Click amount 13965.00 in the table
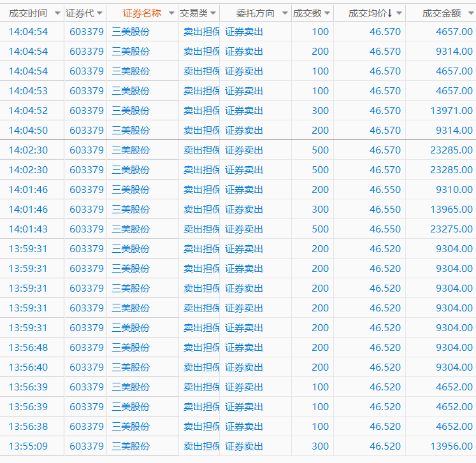476x463 pixels. (451, 209)
